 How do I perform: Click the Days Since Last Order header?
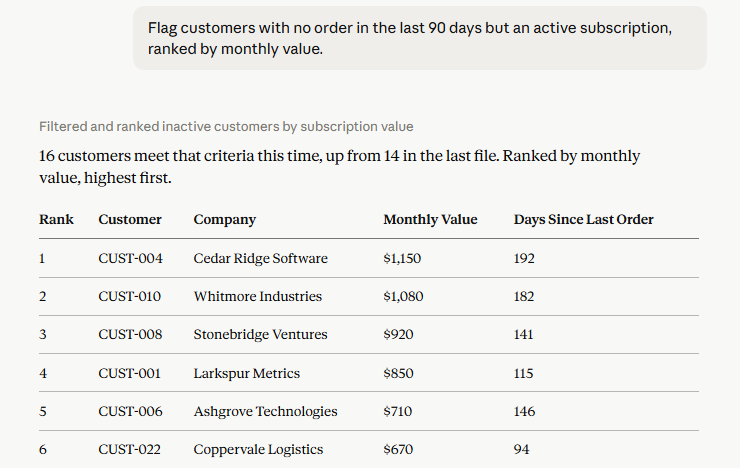[x=583, y=219]
